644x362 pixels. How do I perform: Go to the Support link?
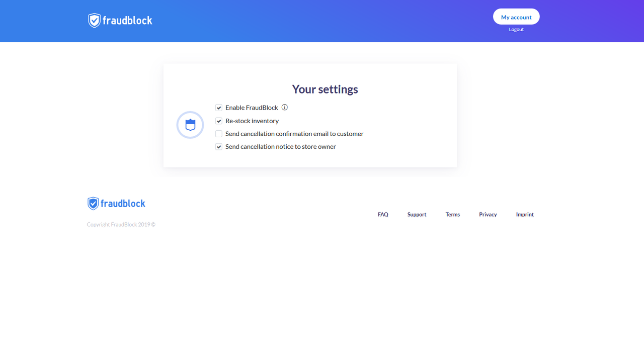click(417, 215)
